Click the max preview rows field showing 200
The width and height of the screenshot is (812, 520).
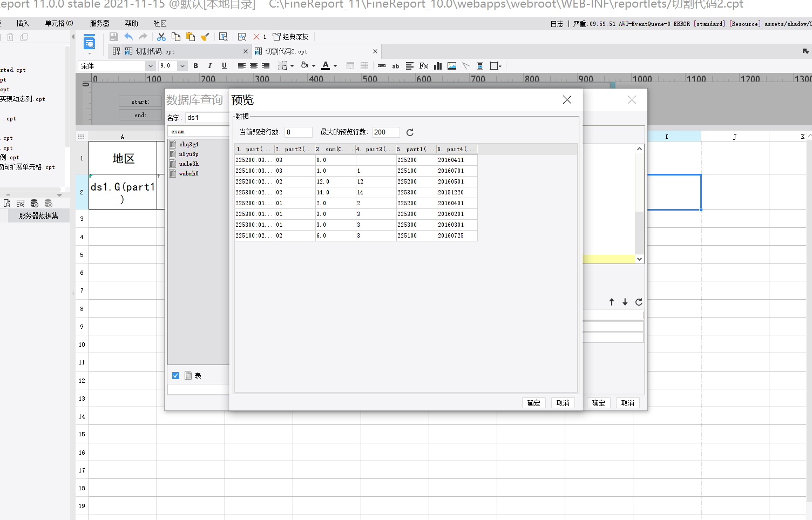point(385,132)
